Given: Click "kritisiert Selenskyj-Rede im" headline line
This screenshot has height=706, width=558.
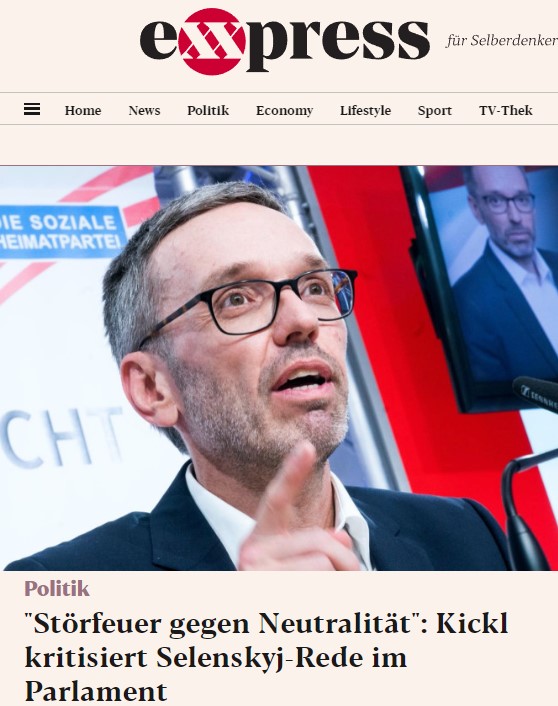Looking at the screenshot, I should (216, 658).
